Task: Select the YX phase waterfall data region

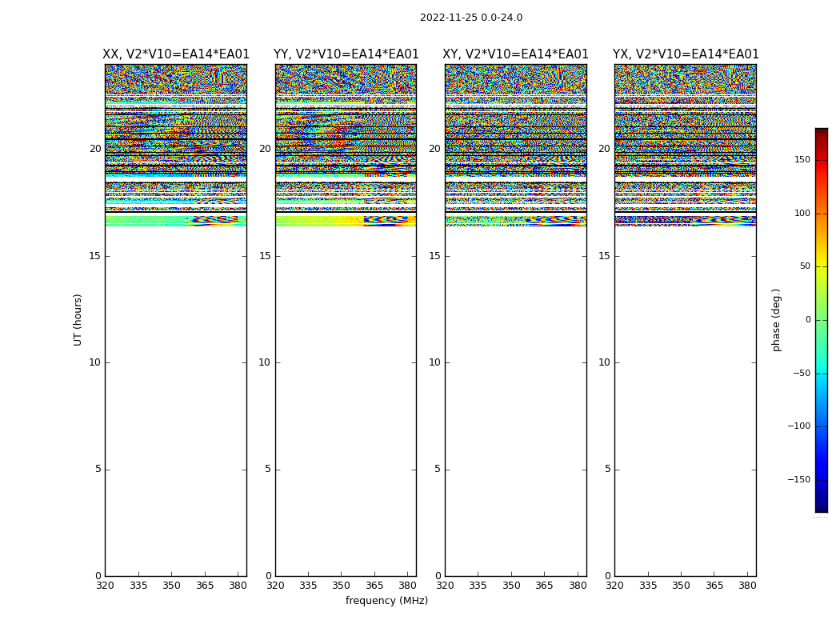Action: coord(686,320)
